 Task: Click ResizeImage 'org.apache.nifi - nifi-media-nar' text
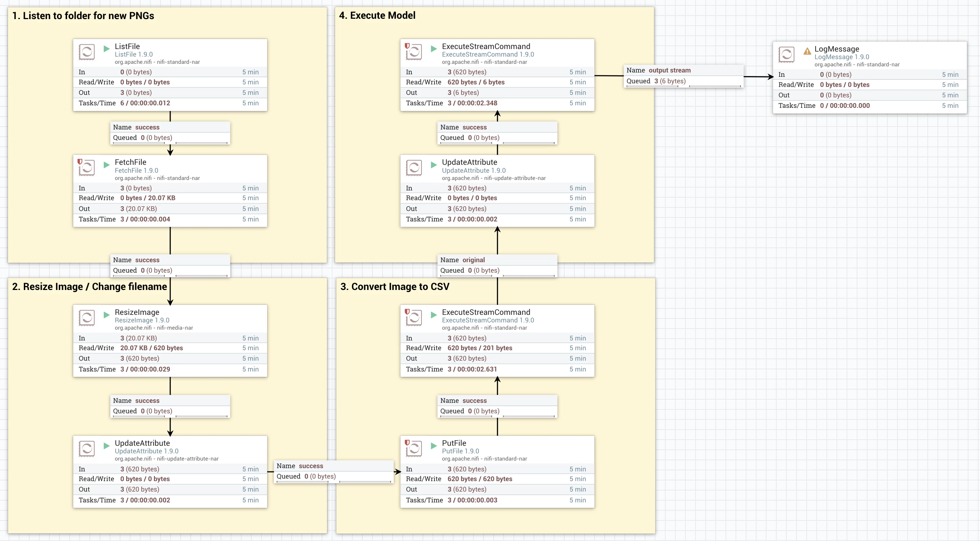[154, 328]
